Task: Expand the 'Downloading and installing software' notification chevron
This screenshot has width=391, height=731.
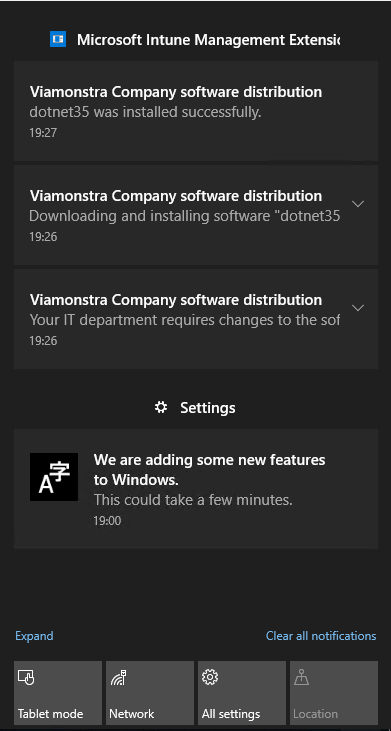Action: tap(358, 204)
